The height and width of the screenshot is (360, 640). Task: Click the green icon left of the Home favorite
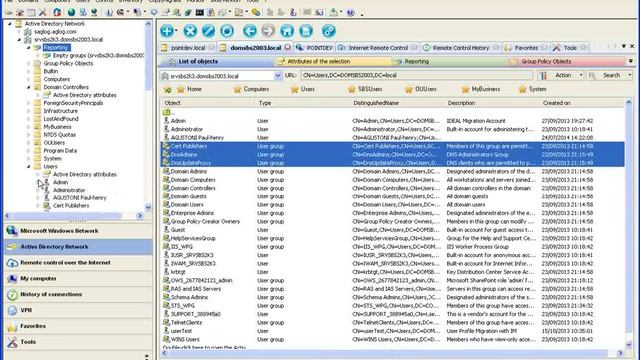167,89
